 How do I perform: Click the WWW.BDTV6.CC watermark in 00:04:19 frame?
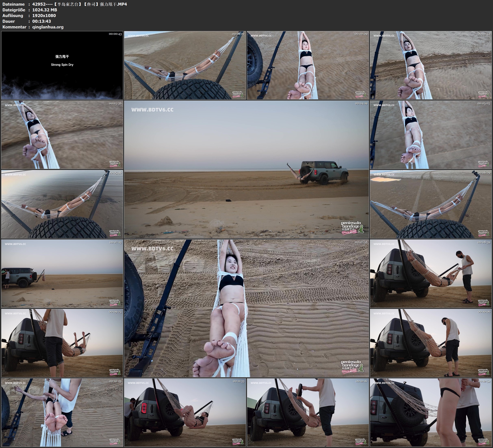(152, 110)
